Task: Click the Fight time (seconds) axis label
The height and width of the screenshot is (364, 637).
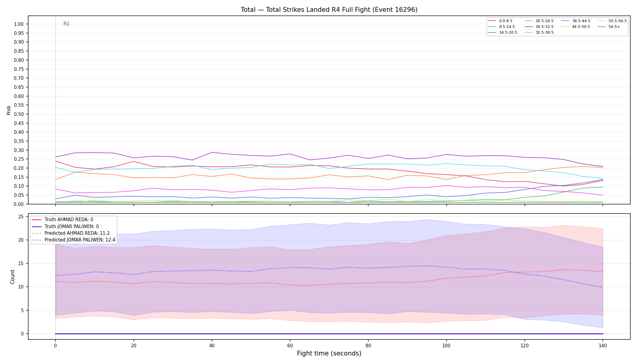Action: (x=329, y=353)
